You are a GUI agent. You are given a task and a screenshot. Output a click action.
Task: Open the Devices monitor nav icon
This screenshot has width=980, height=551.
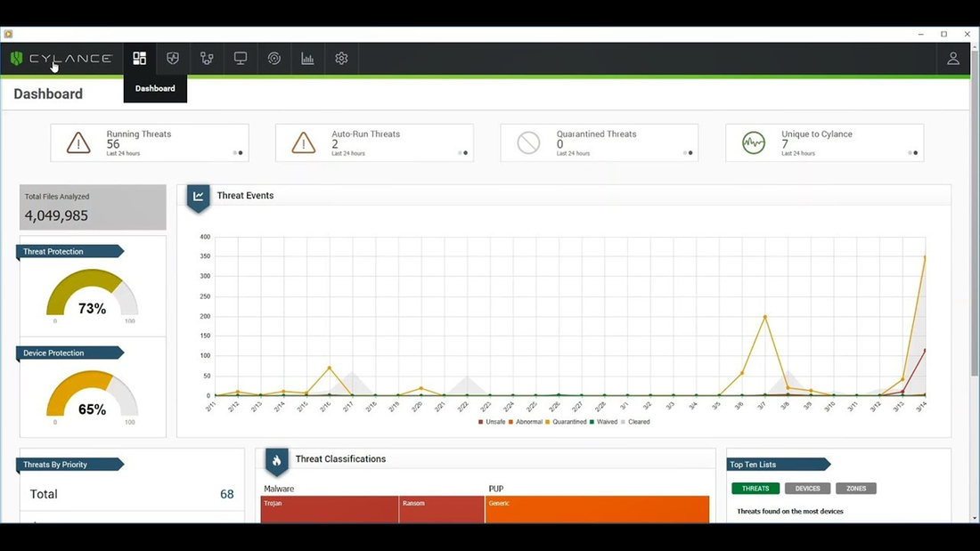tap(241, 59)
